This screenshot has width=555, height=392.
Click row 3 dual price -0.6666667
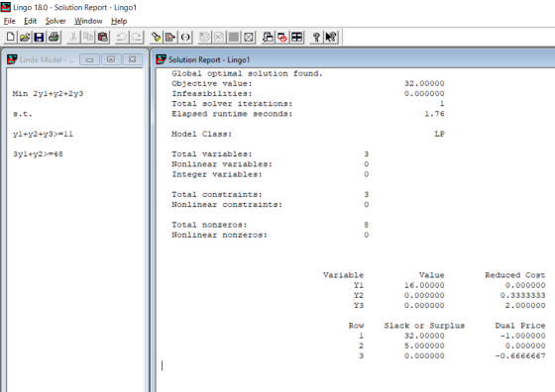[520, 356]
